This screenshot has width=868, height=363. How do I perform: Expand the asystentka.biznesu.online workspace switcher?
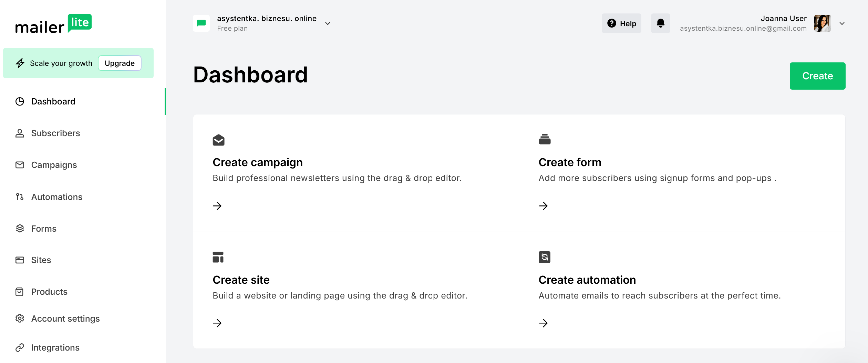point(327,23)
